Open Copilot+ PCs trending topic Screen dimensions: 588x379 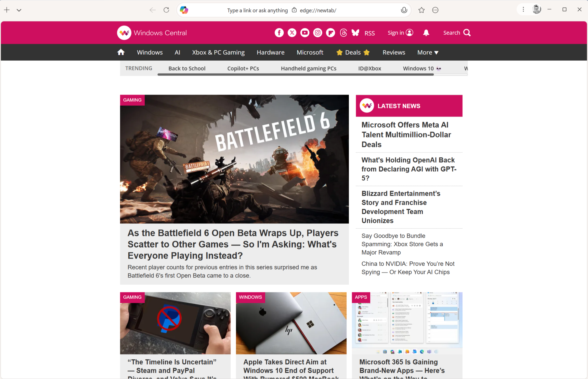(x=243, y=68)
